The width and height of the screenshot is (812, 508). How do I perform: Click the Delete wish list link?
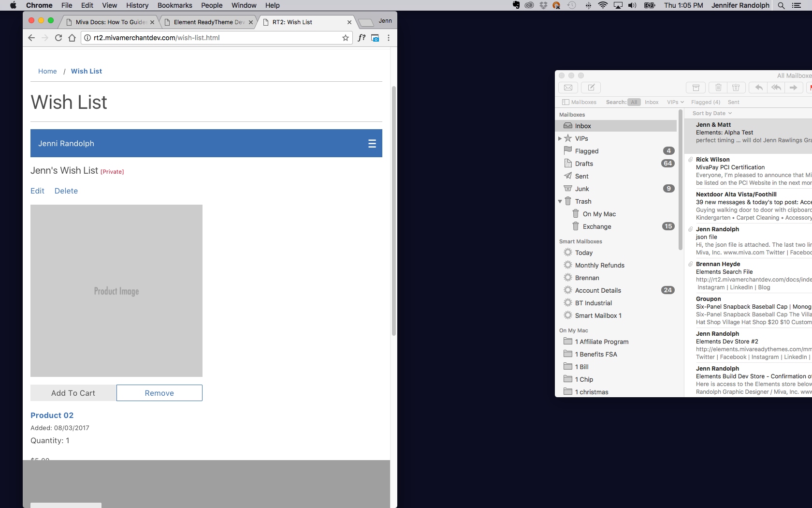(x=66, y=191)
